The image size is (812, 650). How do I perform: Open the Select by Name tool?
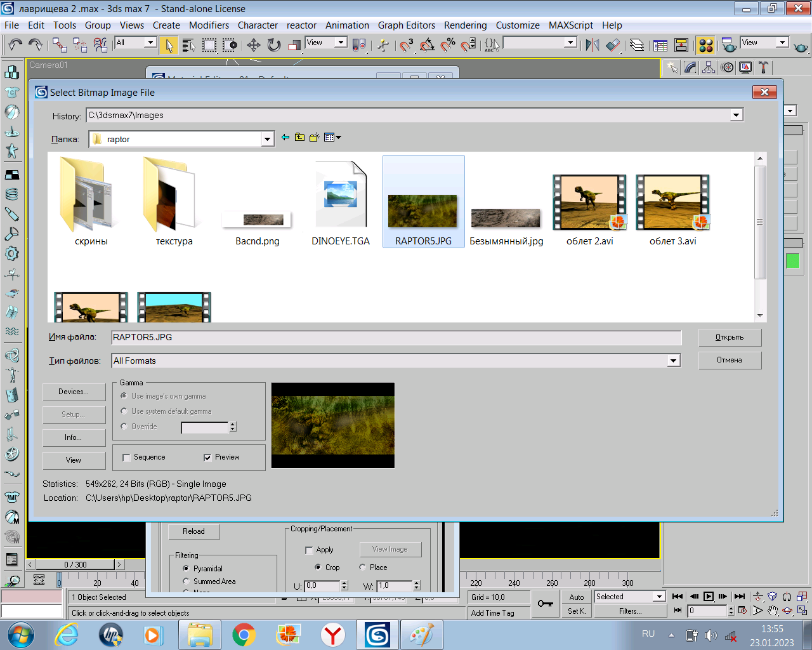[x=189, y=45]
